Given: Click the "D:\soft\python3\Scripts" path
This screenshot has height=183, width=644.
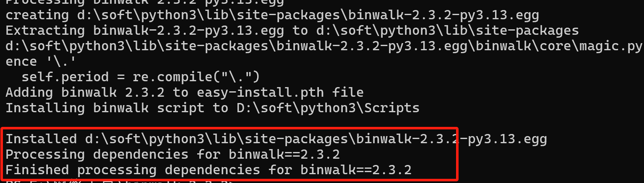Looking at the screenshot, I should (x=328, y=108).
